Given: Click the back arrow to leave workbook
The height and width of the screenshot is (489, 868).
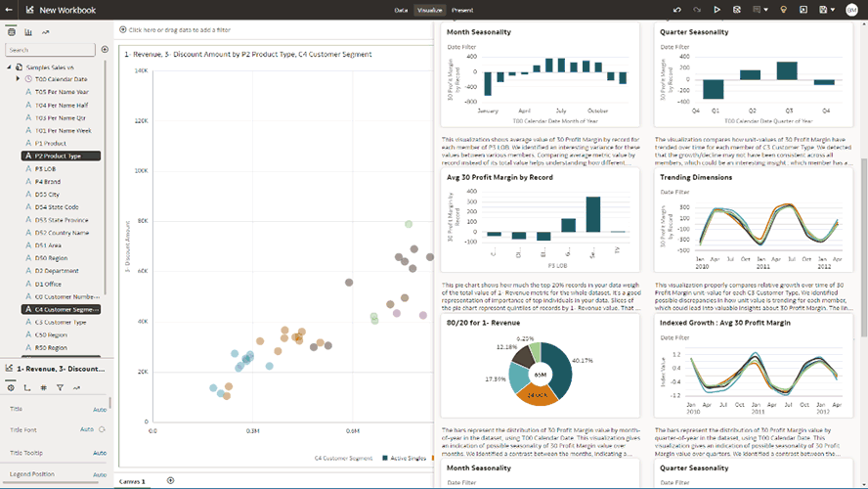Looking at the screenshot, I should [x=10, y=10].
